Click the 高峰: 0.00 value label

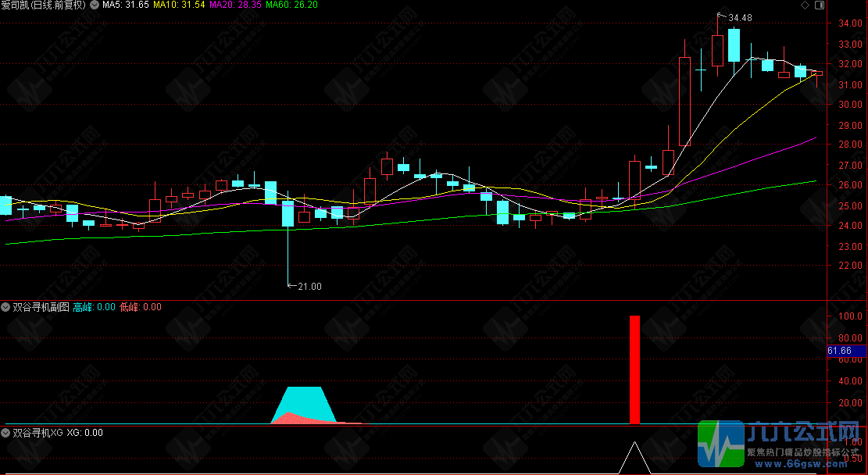coord(94,307)
